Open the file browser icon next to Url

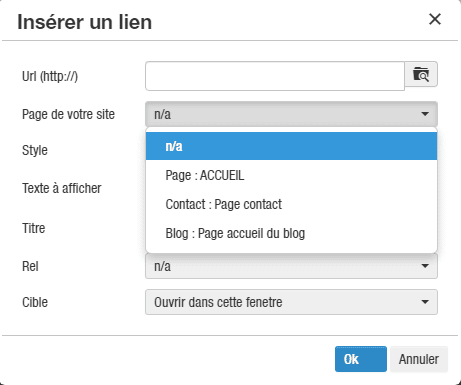click(x=421, y=74)
